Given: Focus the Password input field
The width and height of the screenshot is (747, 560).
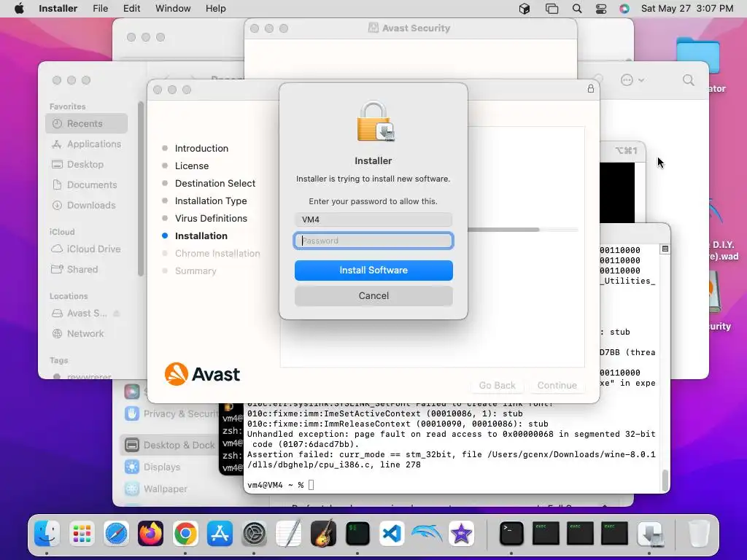Looking at the screenshot, I should pos(373,241).
